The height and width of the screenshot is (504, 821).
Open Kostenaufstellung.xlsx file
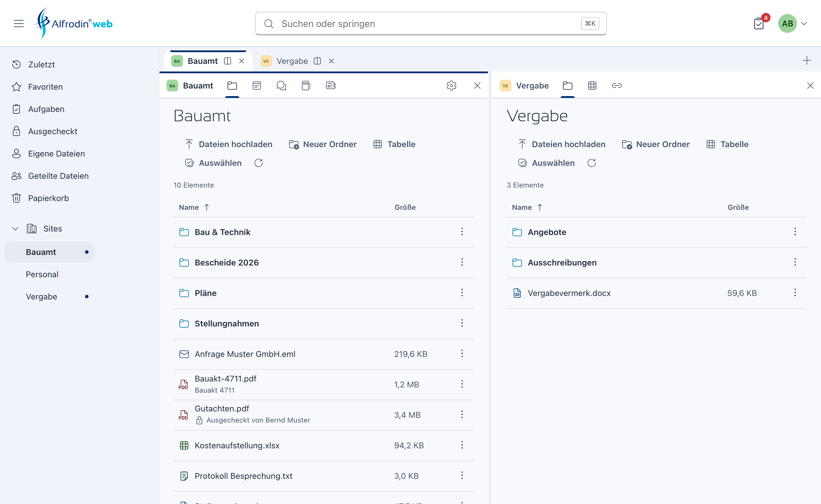(x=237, y=445)
